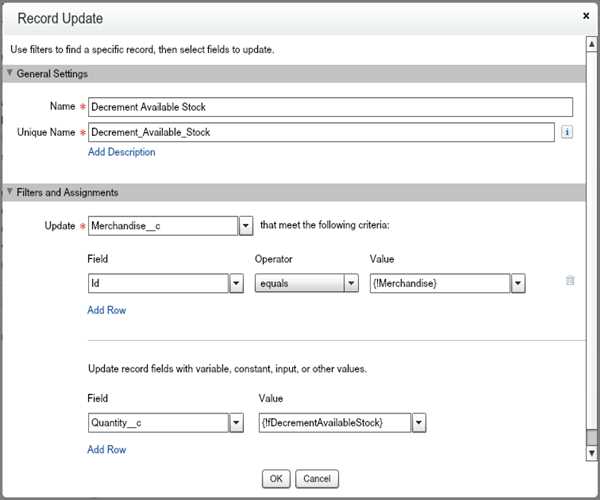Open the Quantity__c field dropdown arrow

click(x=237, y=423)
